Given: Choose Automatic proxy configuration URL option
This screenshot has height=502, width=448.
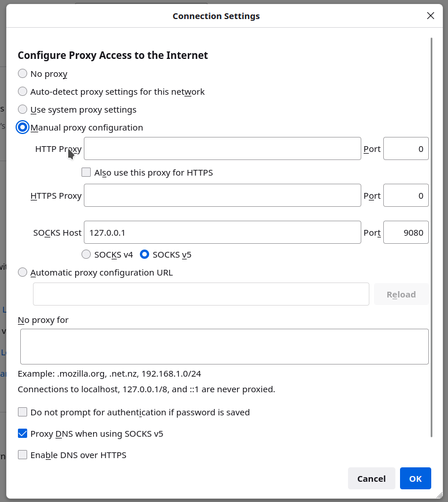Looking at the screenshot, I should click(x=23, y=272).
